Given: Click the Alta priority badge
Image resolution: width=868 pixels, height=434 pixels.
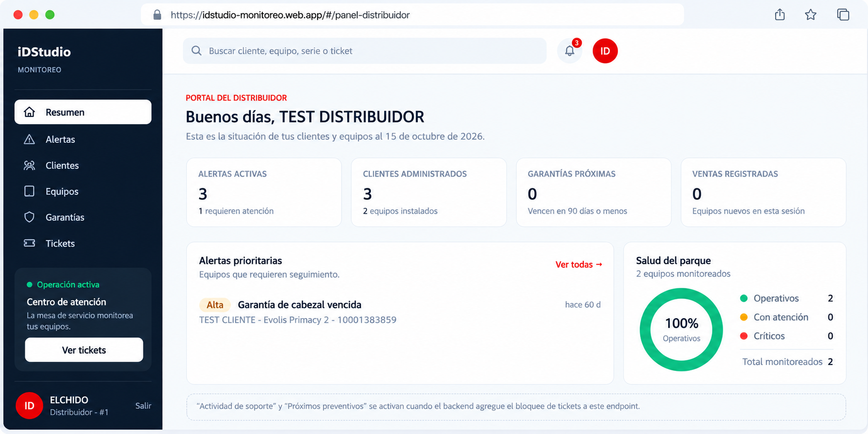Looking at the screenshot, I should (215, 305).
